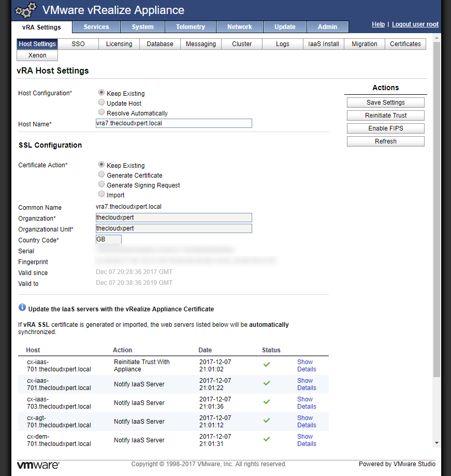This screenshot has width=451, height=476.
Task: Switch to the Telemetry tab
Action: 190,27
